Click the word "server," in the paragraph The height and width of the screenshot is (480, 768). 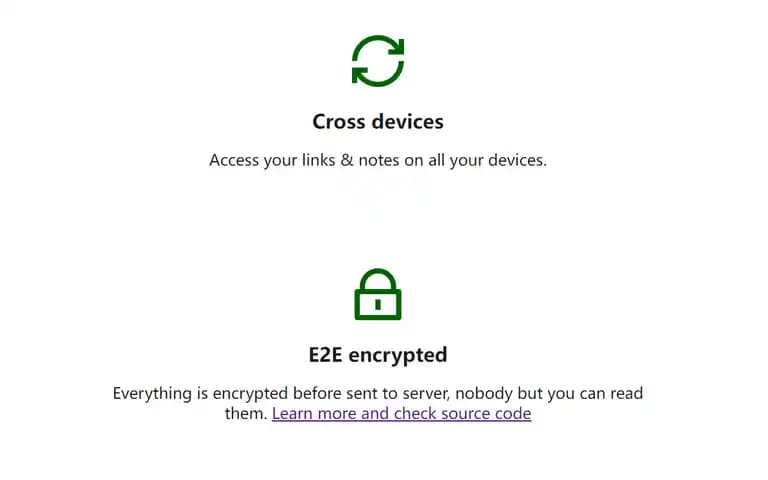(426, 394)
